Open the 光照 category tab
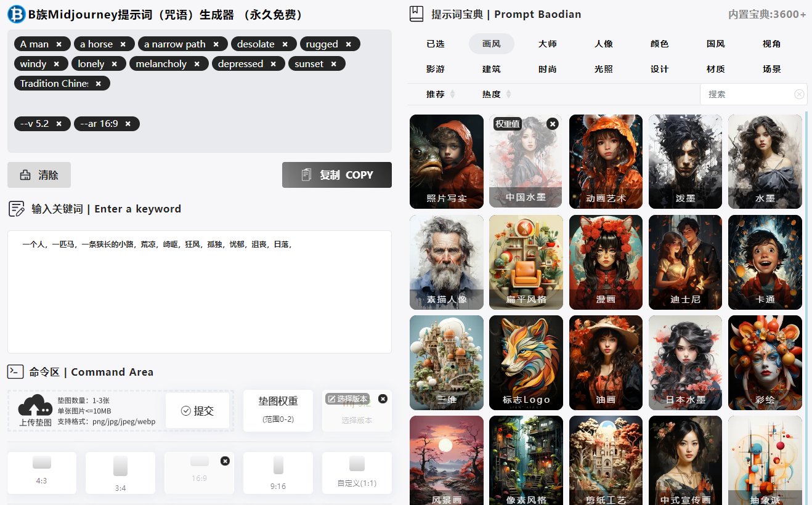 click(x=603, y=69)
